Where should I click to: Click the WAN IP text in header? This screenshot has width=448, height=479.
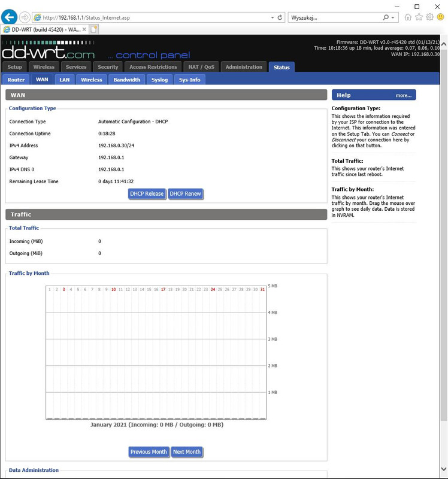click(x=415, y=54)
